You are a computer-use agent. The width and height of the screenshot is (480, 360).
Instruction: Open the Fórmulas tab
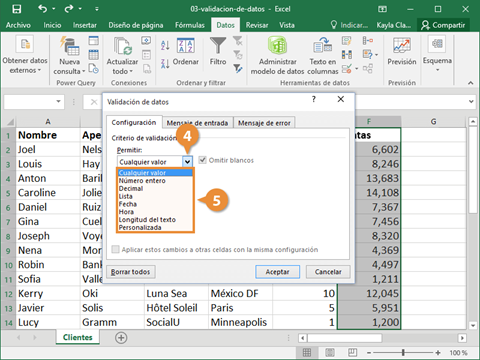pyautogui.click(x=190, y=25)
